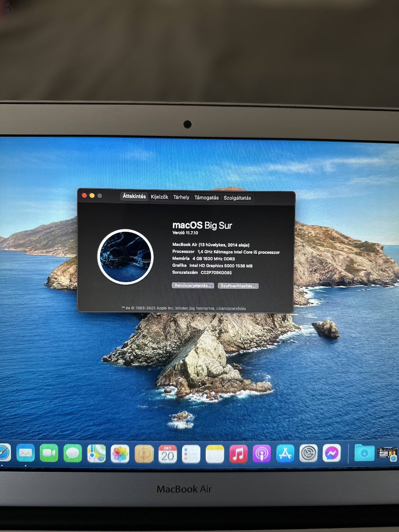Click the MacBook Air (13 hüvelykes, 2014 eleje) line
This screenshot has height=532, width=399.
coord(211,245)
